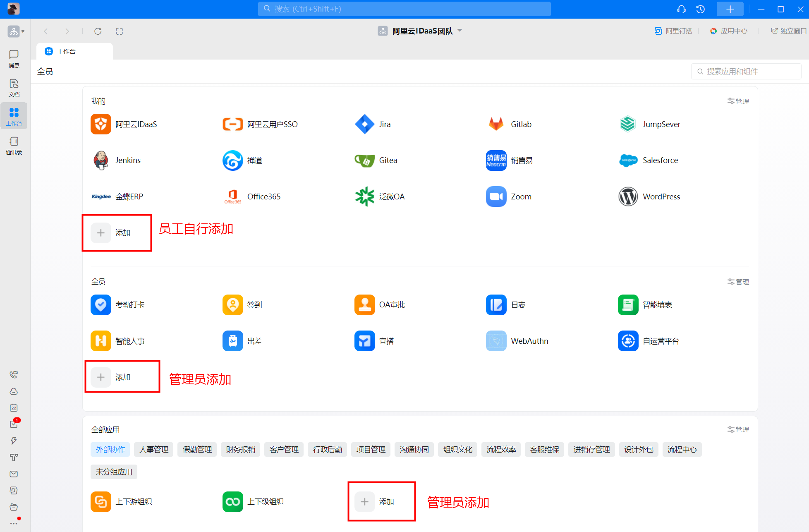Launch the 智能填表 app
The height and width of the screenshot is (532, 809).
click(x=645, y=305)
